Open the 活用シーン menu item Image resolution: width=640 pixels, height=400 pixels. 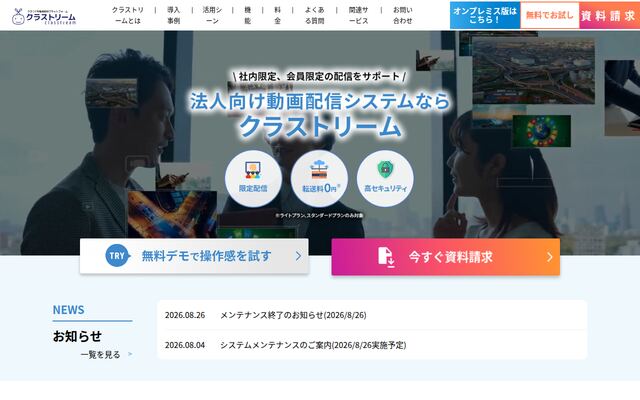[212, 15]
